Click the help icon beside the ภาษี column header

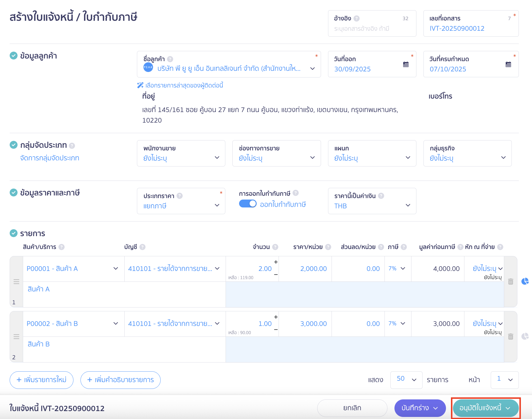click(404, 247)
